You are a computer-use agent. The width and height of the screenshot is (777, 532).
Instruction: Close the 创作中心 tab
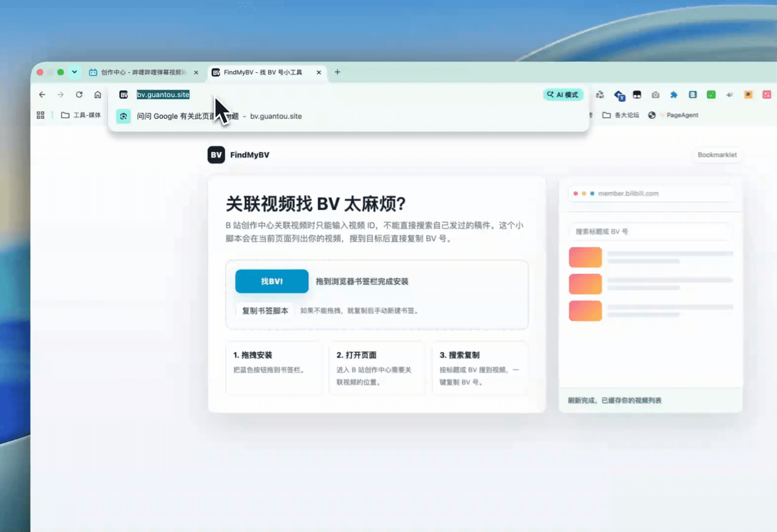(x=196, y=72)
